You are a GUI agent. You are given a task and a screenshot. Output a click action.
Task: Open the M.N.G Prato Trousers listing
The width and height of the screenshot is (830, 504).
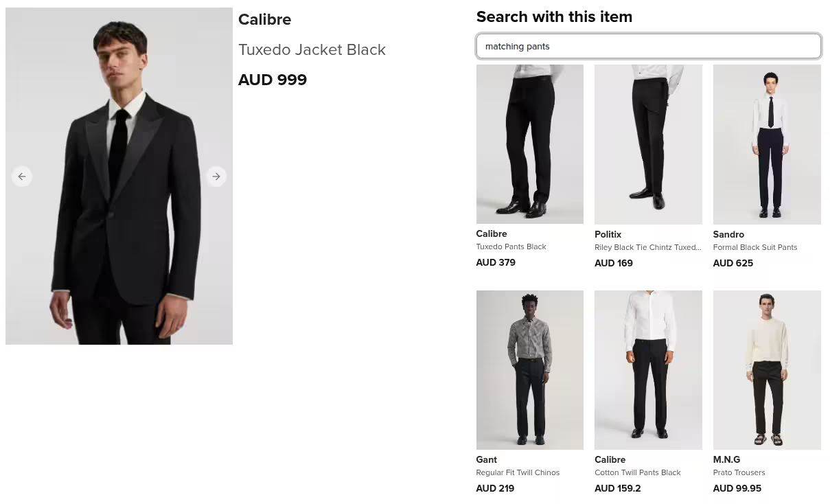(767, 369)
